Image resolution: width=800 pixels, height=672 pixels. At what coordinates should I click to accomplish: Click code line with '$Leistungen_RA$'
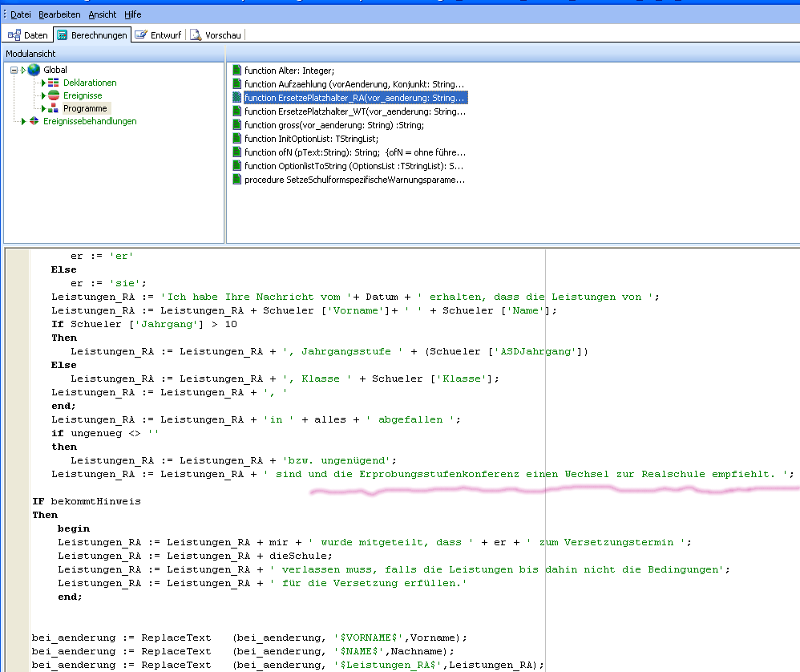pyautogui.click(x=288, y=665)
